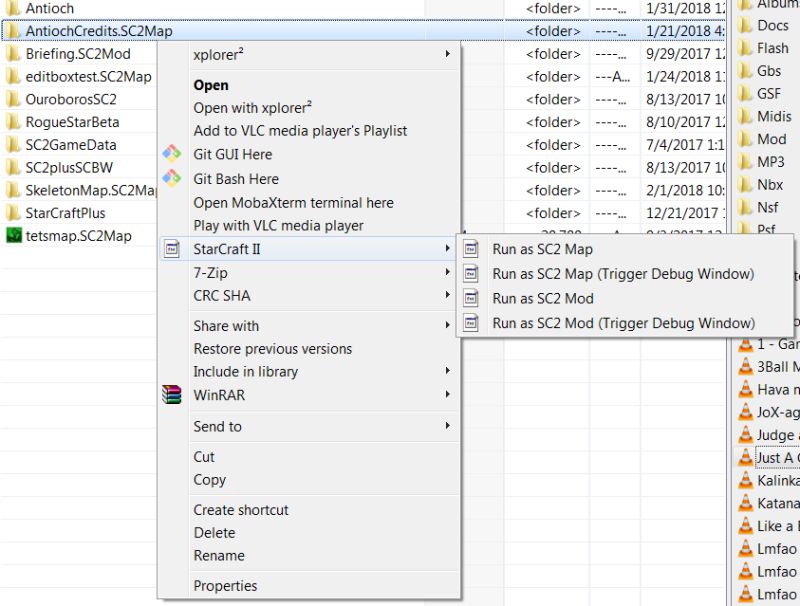Screen dimensions: 800x606
Task: Choose Play with VLC media player
Action: 279,225
